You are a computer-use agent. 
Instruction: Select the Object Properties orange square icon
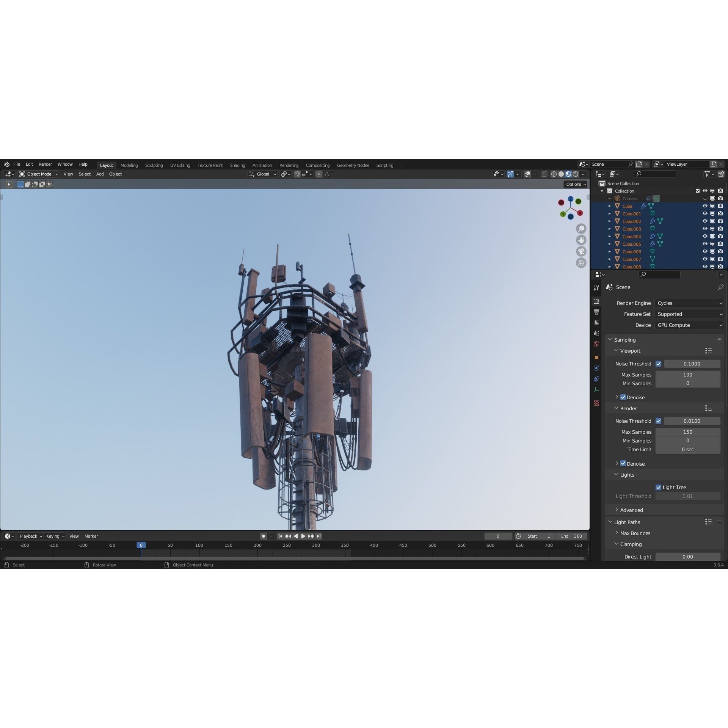(x=596, y=356)
